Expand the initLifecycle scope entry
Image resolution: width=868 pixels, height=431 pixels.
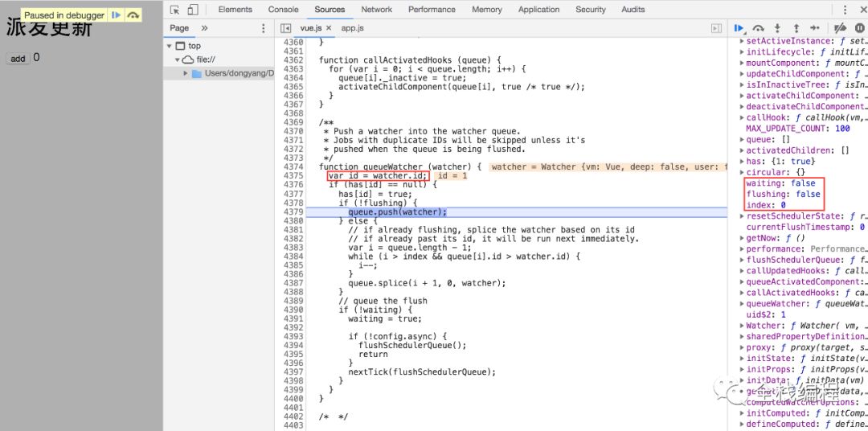pyautogui.click(x=743, y=52)
